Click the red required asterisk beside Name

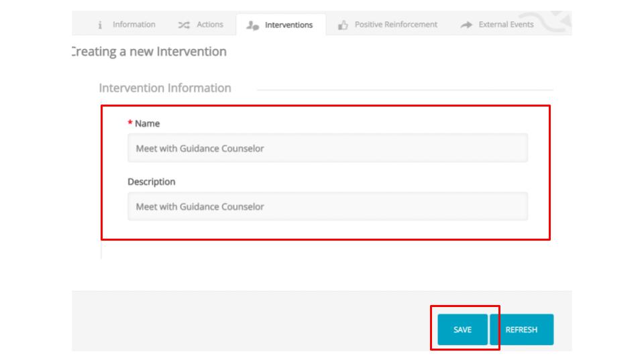pyautogui.click(x=130, y=124)
